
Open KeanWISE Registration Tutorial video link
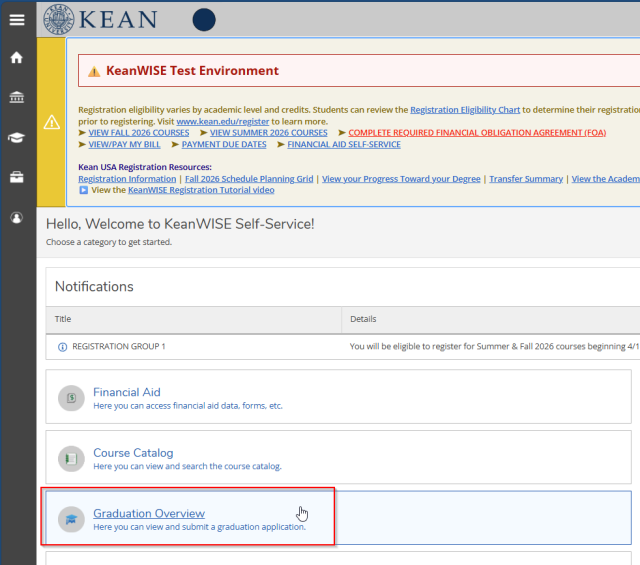201,190
